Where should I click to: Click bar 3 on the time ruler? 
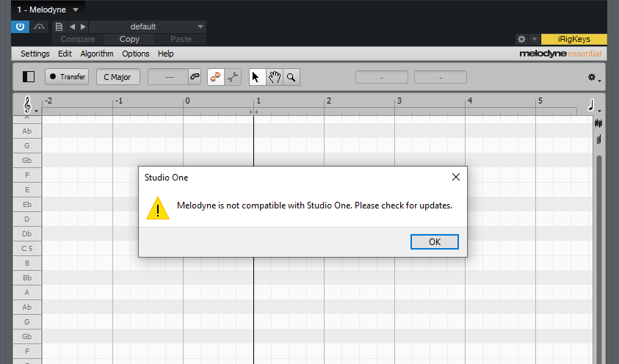tap(399, 101)
